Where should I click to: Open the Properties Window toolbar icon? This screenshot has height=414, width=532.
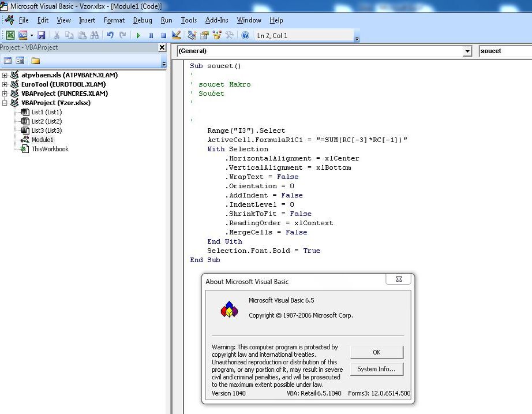pyautogui.click(x=204, y=35)
